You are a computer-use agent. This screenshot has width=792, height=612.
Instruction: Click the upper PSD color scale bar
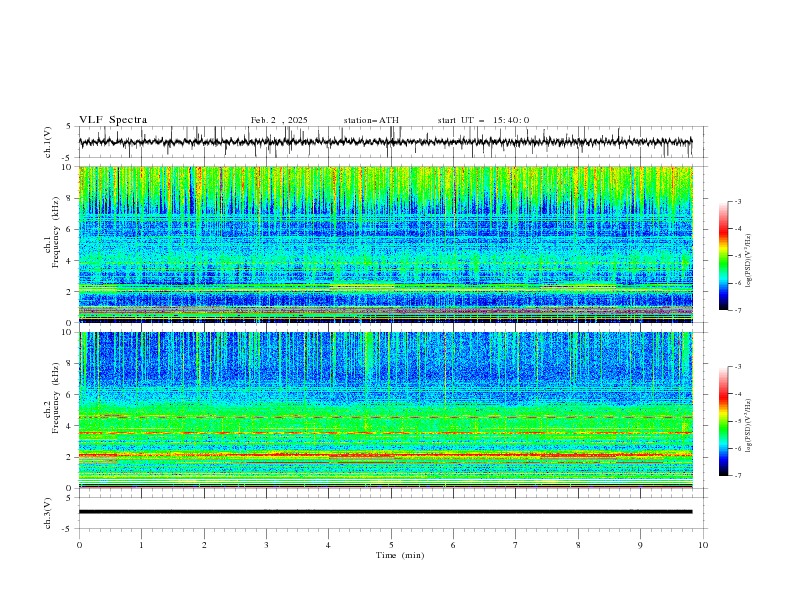724,256
